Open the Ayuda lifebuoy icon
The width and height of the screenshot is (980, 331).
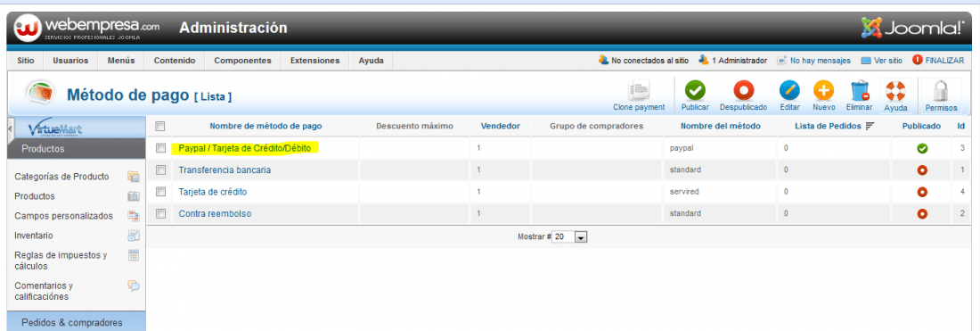click(x=895, y=91)
